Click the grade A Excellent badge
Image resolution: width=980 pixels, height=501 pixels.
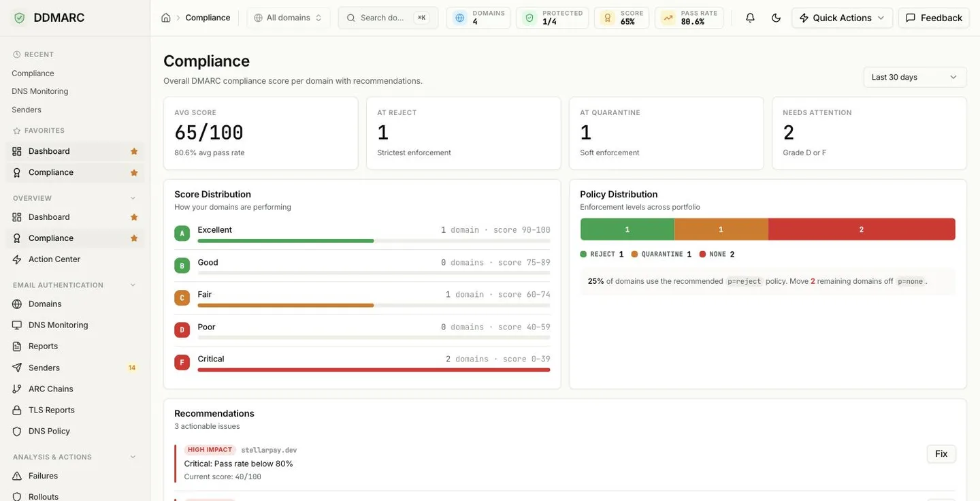pos(182,233)
